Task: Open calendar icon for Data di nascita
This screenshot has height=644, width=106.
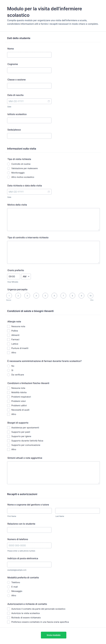Action: [x=49, y=101]
